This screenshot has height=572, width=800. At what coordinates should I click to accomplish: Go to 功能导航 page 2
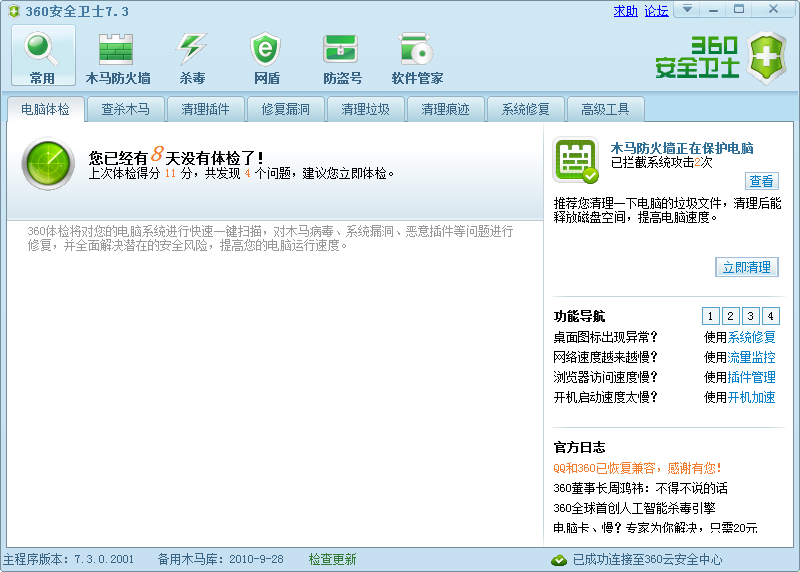point(730,316)
